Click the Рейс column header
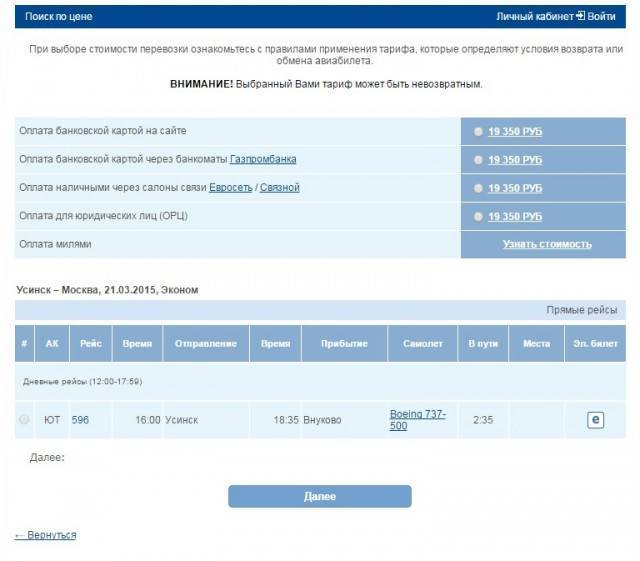The image size is (640, 561). (x=91, y=343)
